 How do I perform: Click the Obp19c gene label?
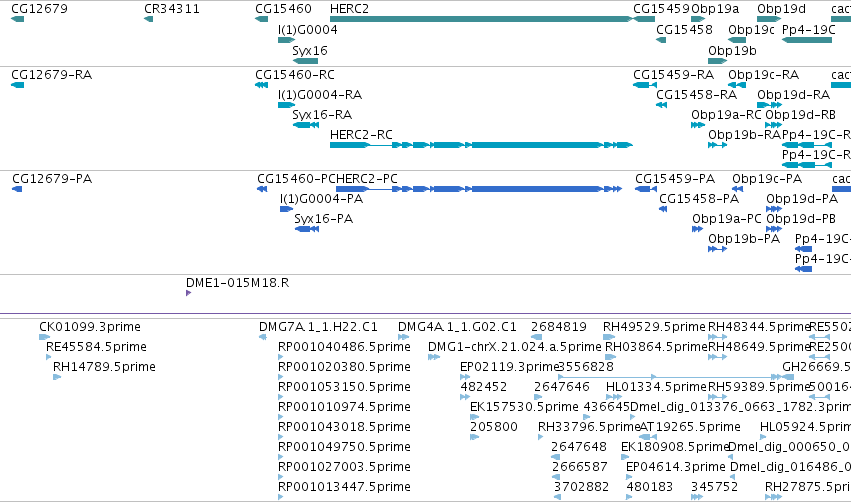tap(751, 29)
